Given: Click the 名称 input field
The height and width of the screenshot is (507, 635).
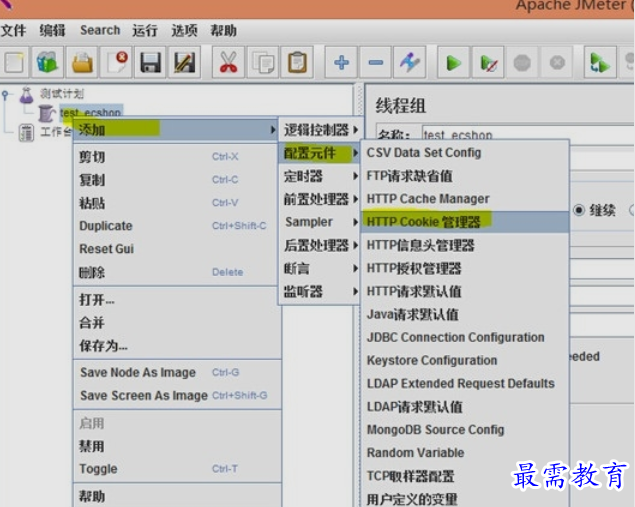Looking at the screenshot, I should tap(528, 134).
